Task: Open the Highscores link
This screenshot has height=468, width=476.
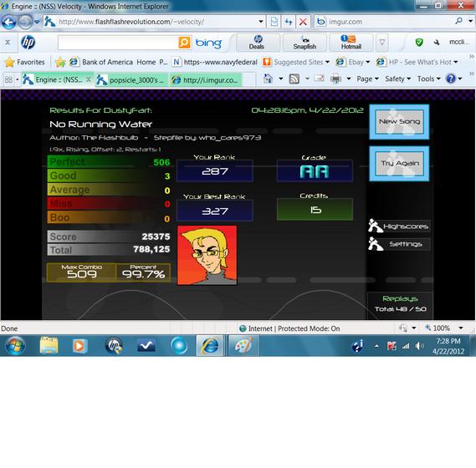Action: [399, 226]
